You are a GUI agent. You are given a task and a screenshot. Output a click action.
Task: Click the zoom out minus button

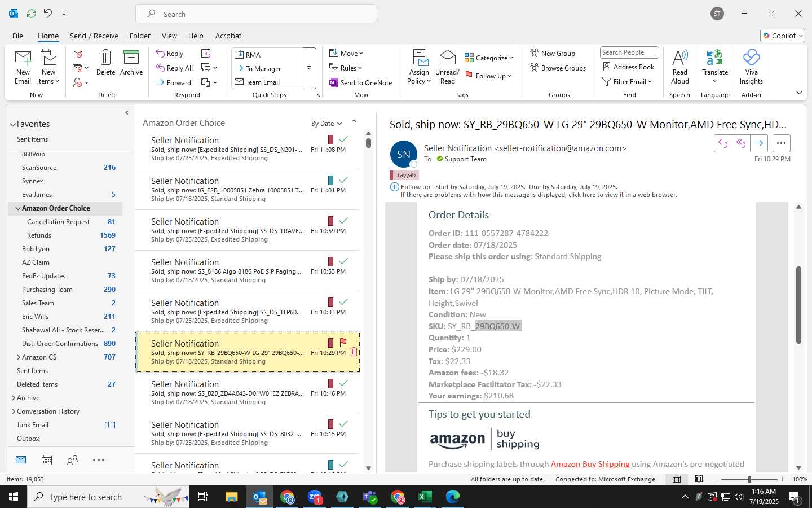point(716,479)
